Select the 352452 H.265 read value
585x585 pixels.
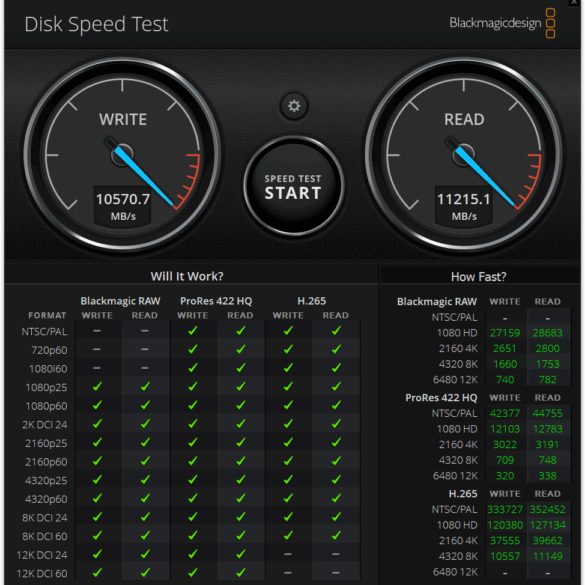click(547, 510)
